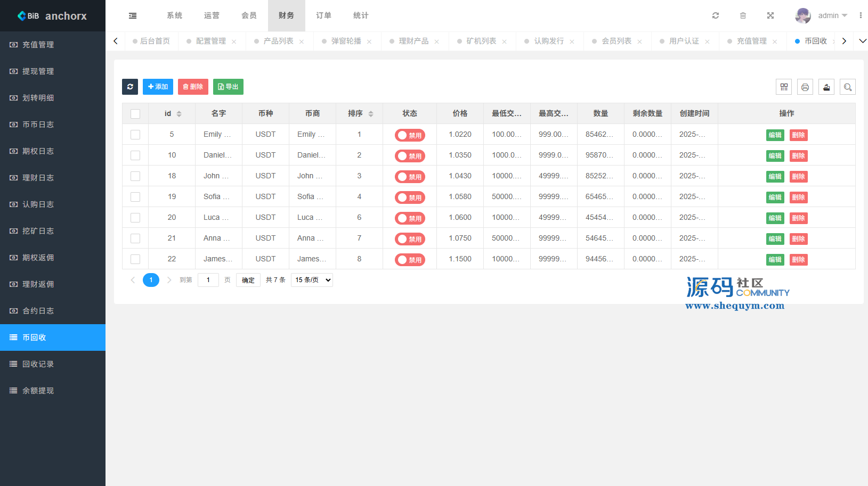Click the green 编辑 button for row 22
This screenshot has height=486, width=868.
click(x=775, y=260)
